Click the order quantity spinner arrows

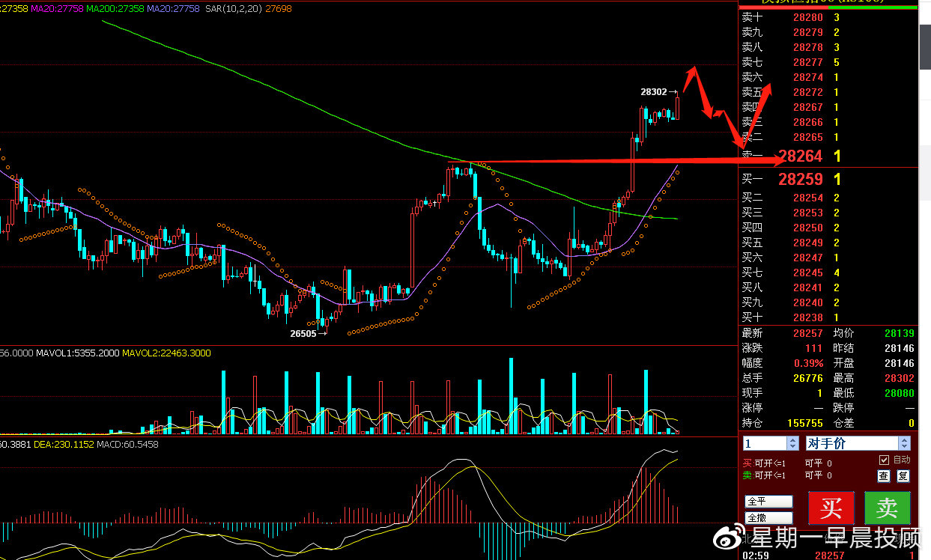[793, 443]
